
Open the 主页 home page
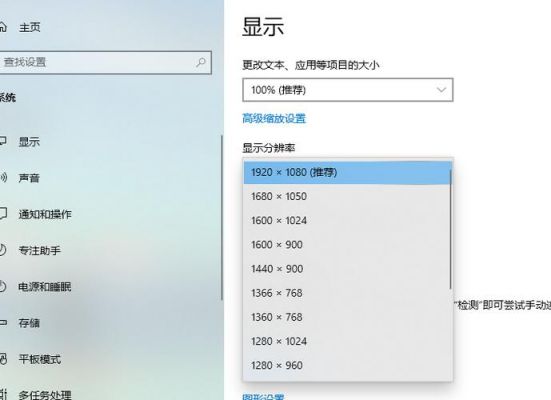tap(30, 27)
